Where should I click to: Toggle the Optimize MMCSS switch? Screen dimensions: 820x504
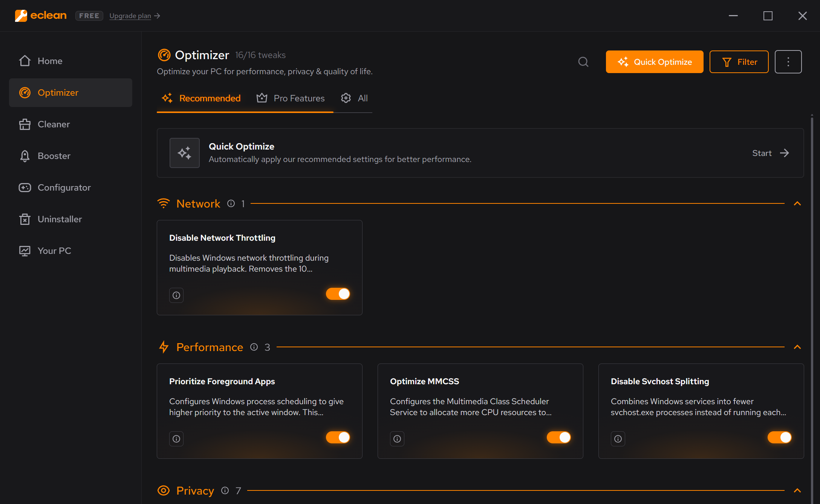559,437
